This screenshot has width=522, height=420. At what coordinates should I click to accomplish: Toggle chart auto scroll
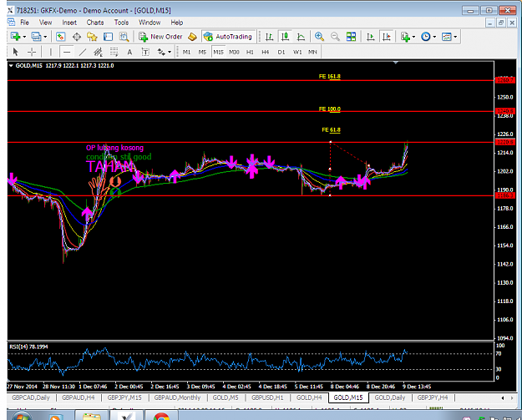pyautogui.click(x=370, y=36)
